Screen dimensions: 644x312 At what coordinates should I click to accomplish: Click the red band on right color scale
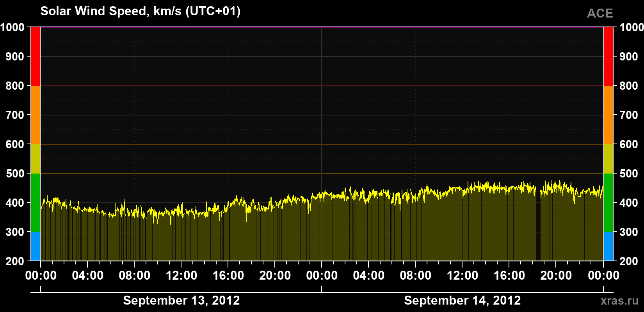coord(608,57)
